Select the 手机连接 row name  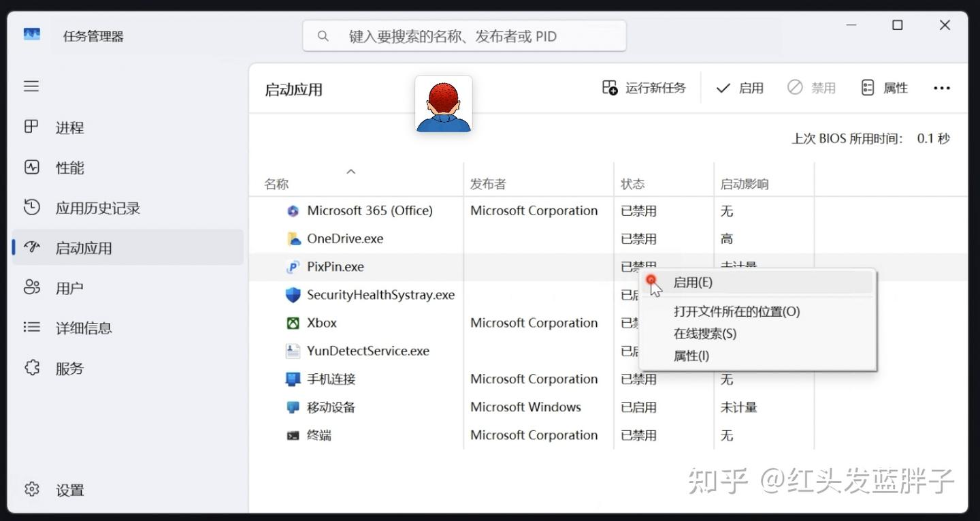331,379
